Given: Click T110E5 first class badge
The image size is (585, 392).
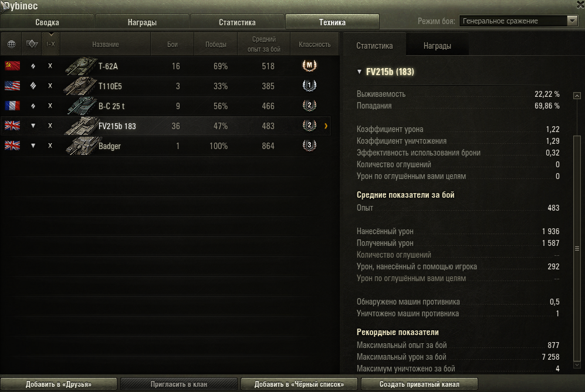Looking at the screenshot, I should pos(309,86).
